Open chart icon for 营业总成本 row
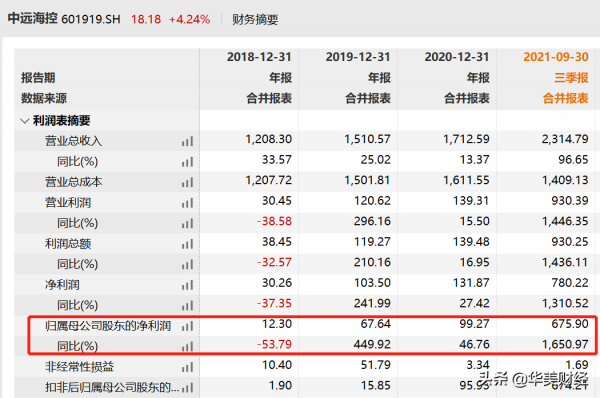 coord(187,183)
